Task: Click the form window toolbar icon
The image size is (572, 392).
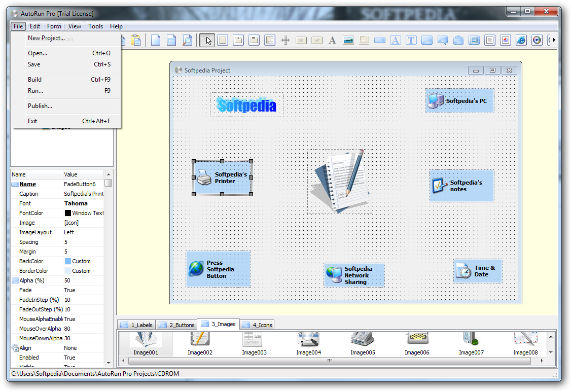Action: point(171,40)
